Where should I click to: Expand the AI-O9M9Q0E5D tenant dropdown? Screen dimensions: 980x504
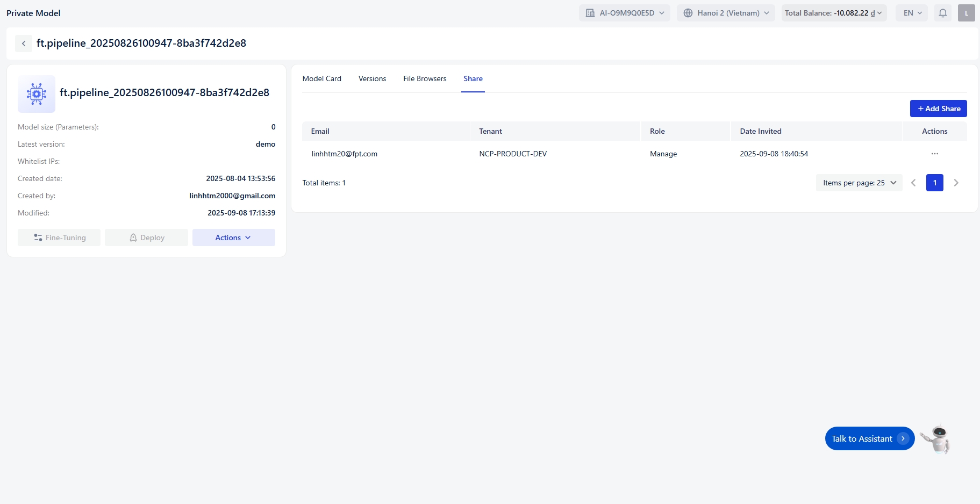(x=624, y=13)
